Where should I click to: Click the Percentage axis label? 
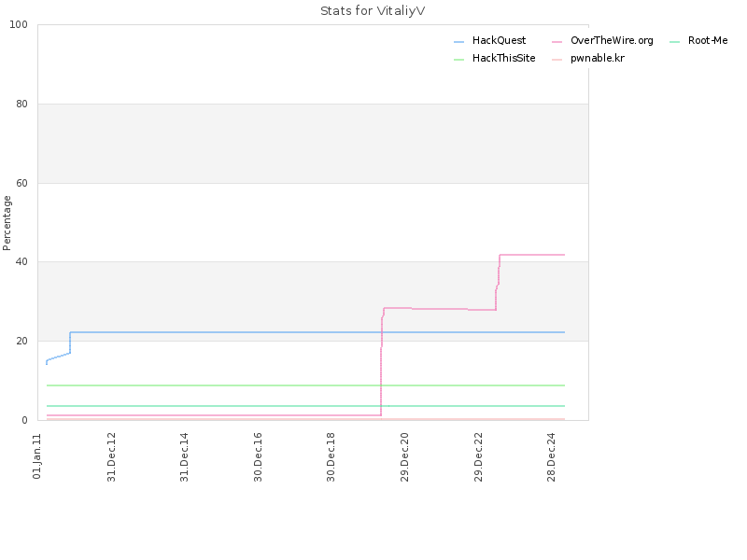tap(7, 223)
